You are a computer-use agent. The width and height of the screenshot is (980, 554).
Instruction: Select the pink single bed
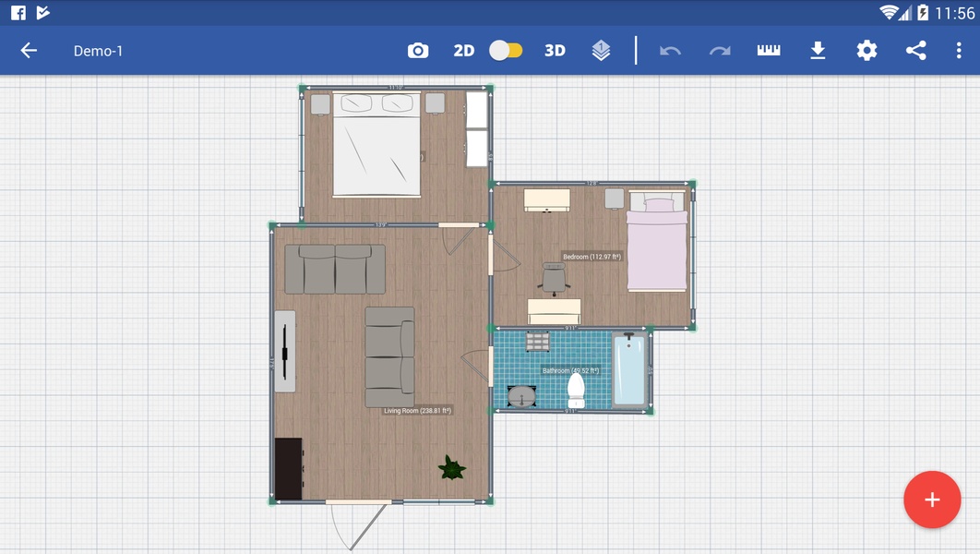pos(657,242)
